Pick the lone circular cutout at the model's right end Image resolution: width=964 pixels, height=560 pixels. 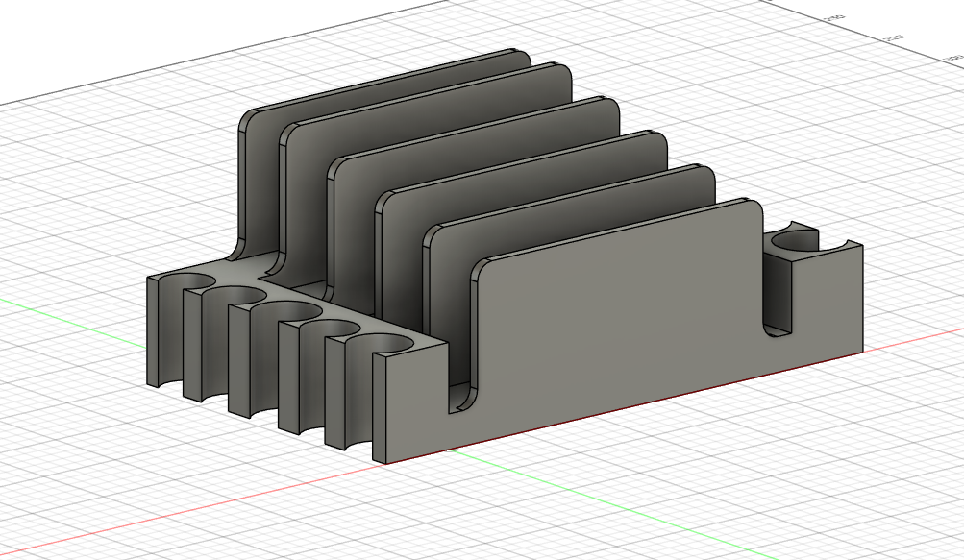(x=802, y=241)
